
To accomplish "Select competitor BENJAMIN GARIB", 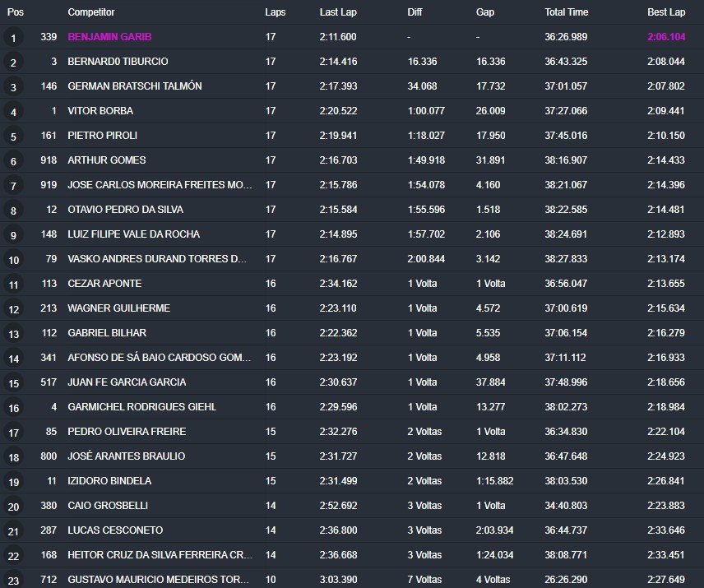I will click(x=109, y=37).
